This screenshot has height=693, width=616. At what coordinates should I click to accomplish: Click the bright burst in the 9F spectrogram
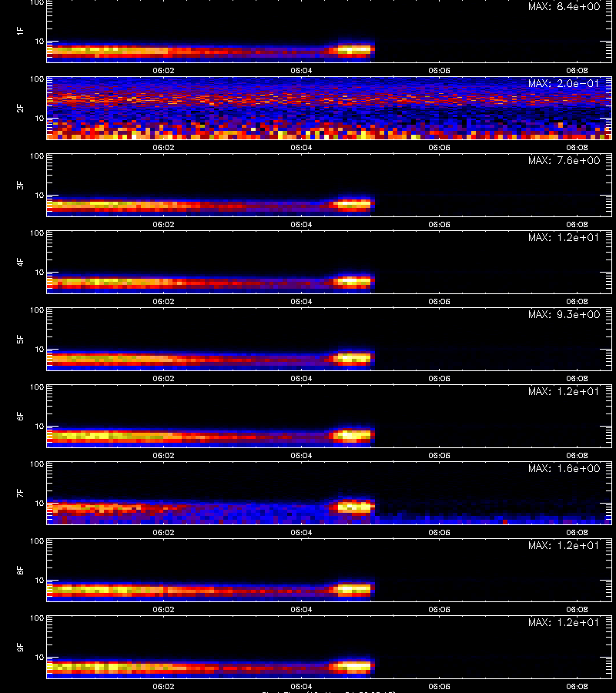pyautogui.click(x=354, y=665)
